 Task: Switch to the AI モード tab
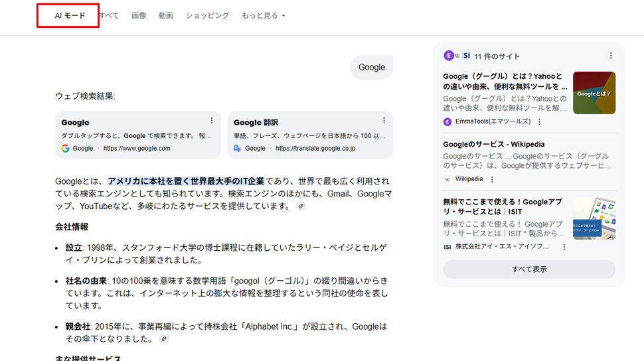coord(70,16)
